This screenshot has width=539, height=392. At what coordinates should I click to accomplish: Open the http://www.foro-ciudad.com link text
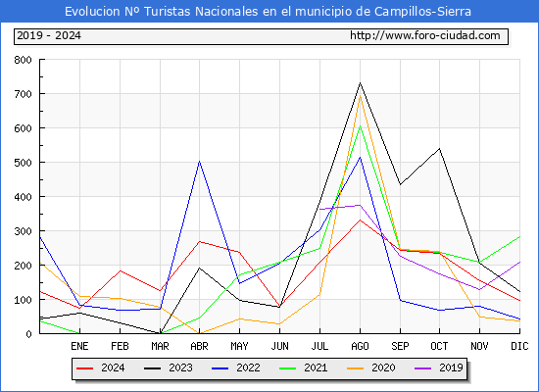click(x=425, y=35)
